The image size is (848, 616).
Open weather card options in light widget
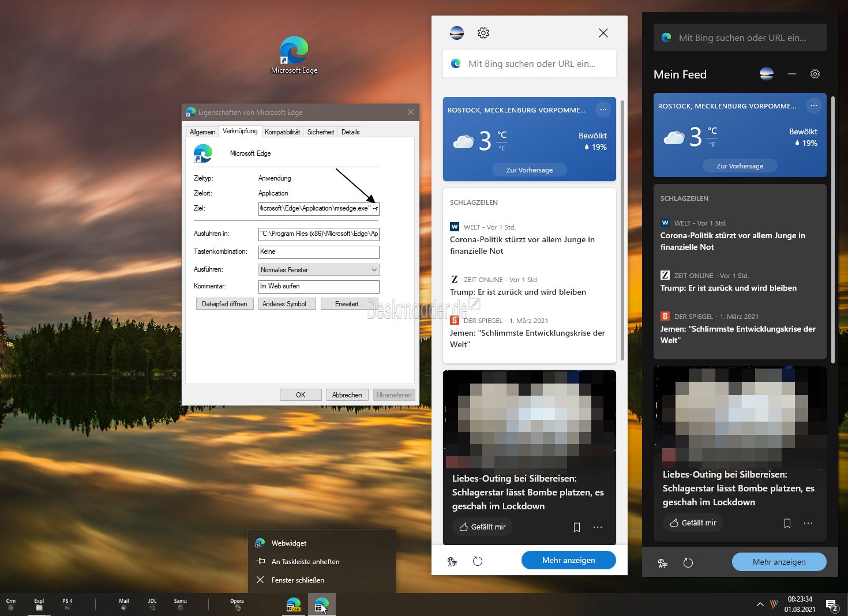tap(603, 110)
